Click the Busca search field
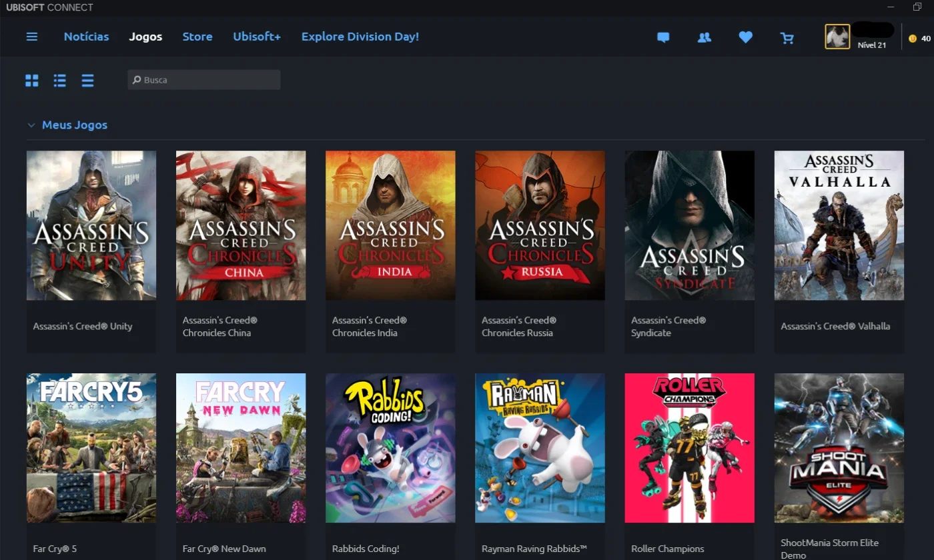This screenshot has width=934, height=560. click(x=204, y=80)
